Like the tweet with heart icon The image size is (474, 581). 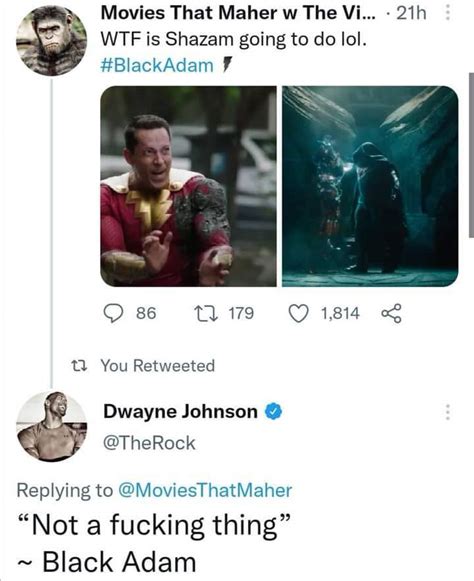[x=298, y=313]
